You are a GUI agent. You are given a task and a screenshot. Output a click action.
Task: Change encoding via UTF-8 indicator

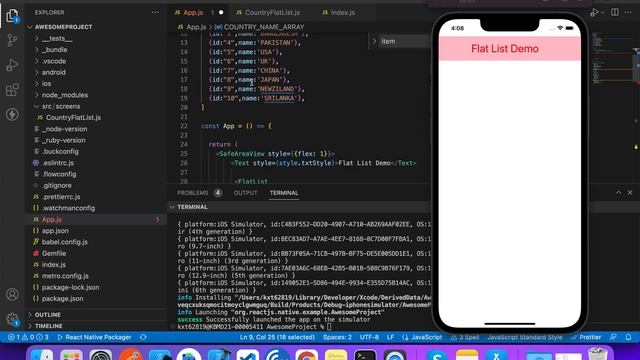coord(369,337)
